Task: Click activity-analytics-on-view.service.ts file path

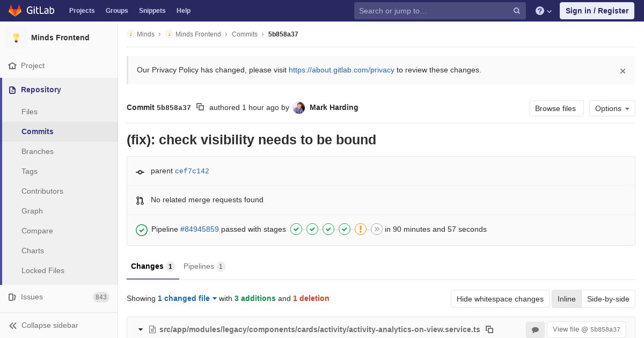Action: click(x=320, y=329)
